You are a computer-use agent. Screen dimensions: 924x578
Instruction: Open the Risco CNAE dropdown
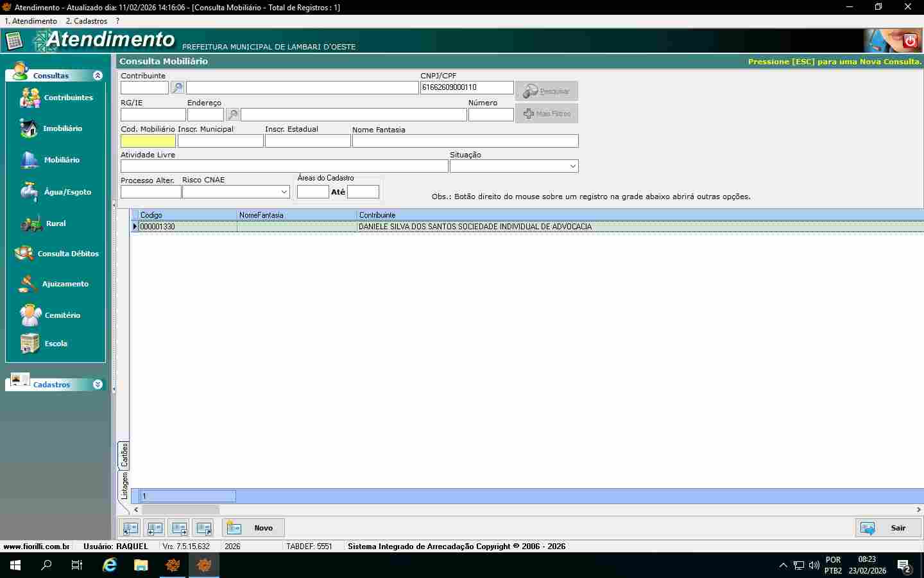[284, 192]
